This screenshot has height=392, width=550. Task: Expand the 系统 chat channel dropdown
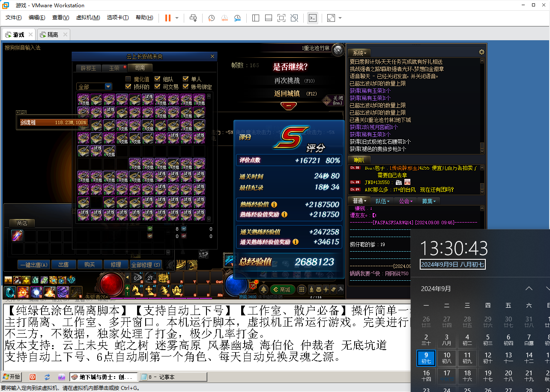coord(359,53)
